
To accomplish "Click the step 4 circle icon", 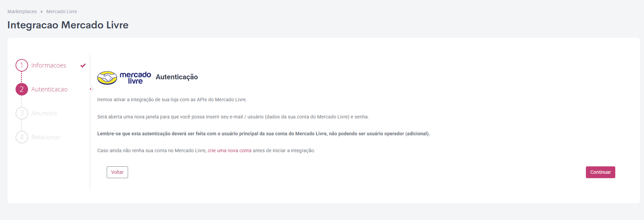I will coord(22,137).
